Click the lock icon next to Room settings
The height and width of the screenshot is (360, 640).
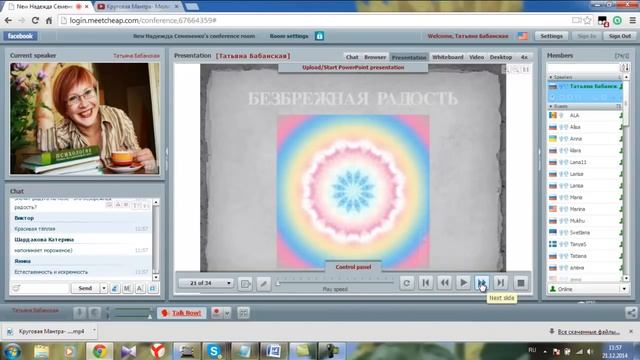pyautogui.click(x=320, y=36)
